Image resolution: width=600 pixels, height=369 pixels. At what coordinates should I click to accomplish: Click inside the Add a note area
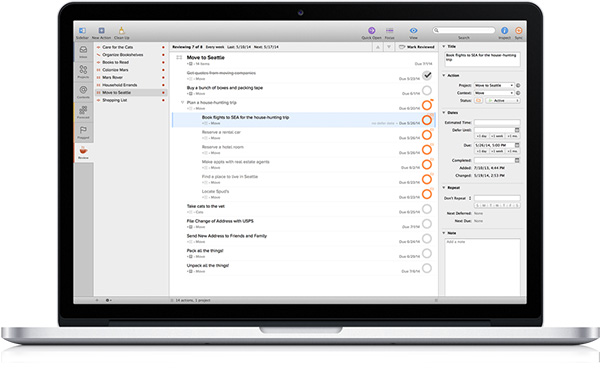(x=482, y=266)
